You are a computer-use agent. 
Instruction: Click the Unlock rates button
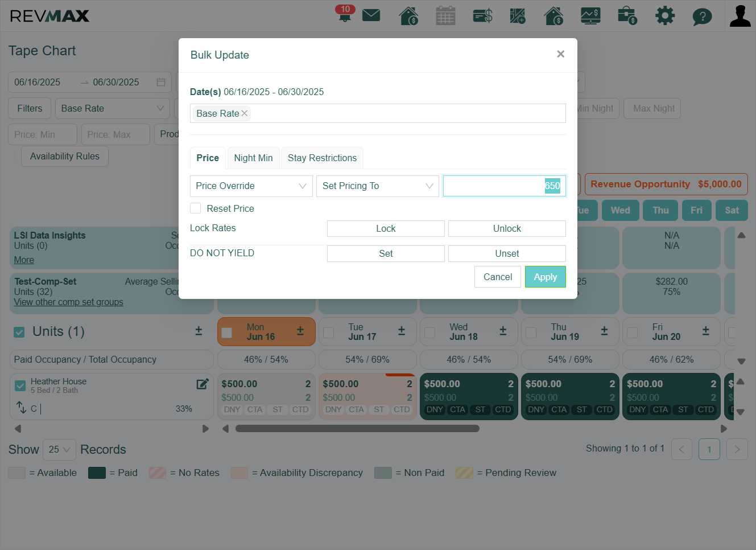(x=507, y=228)
